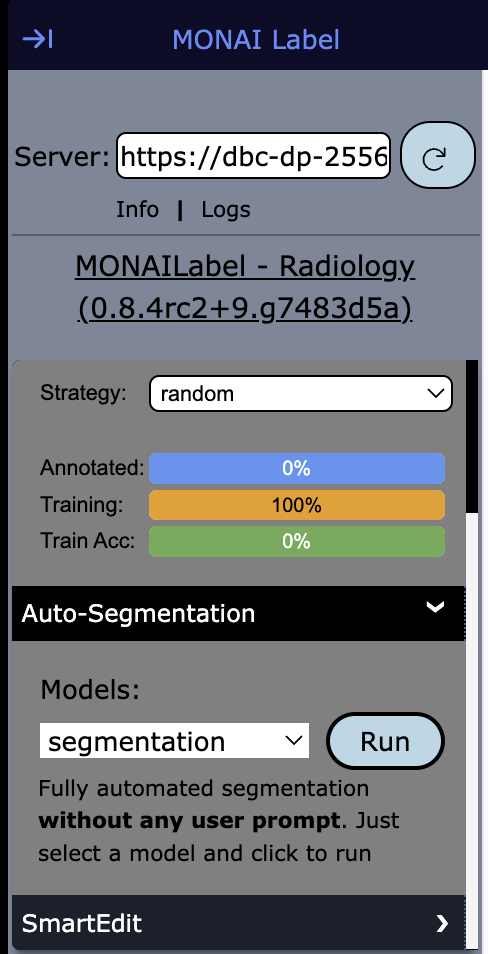488x954 pixels.
Task: Click the Train Acc 0% bar
Action: 297,541
